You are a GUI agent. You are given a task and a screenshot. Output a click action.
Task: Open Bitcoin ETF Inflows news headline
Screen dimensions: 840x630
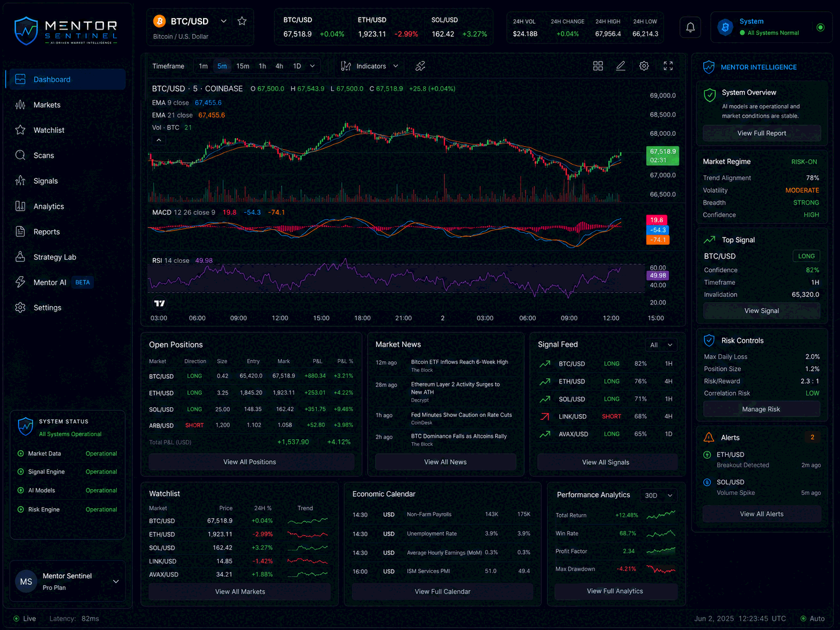459,361
